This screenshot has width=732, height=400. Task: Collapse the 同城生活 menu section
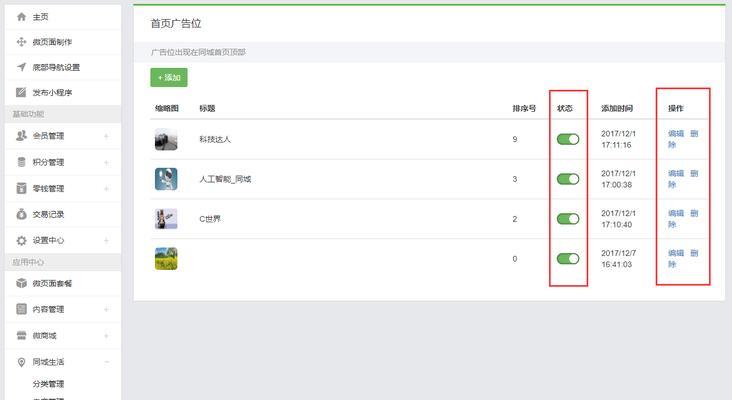pyautogui.click(x=106, y=362)
